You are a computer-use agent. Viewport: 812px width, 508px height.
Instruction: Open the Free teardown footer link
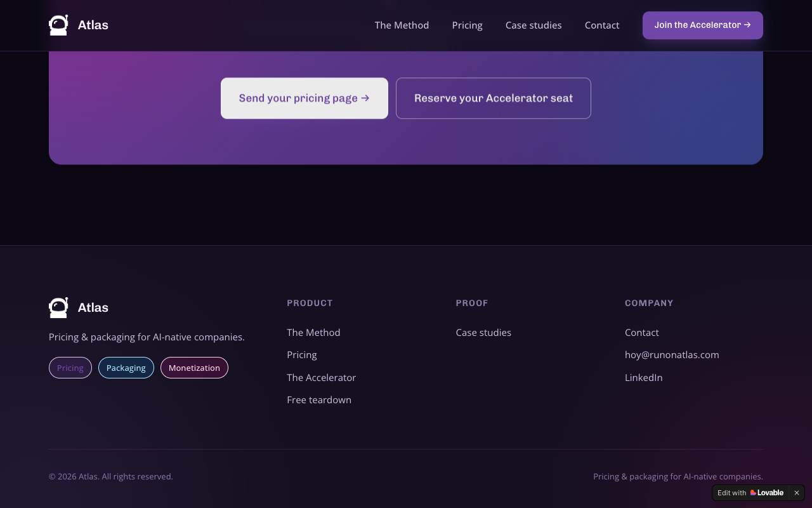coord(319,400)
